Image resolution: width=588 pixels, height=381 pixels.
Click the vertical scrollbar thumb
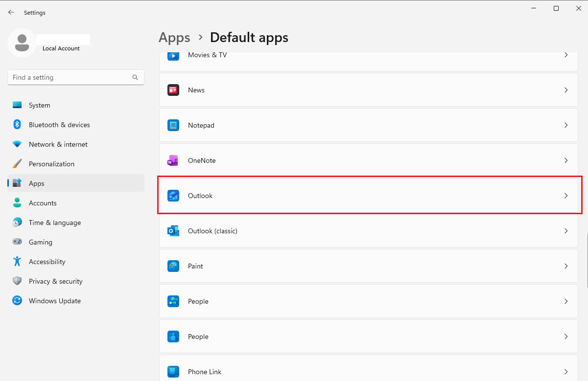(x=587, y=261)
